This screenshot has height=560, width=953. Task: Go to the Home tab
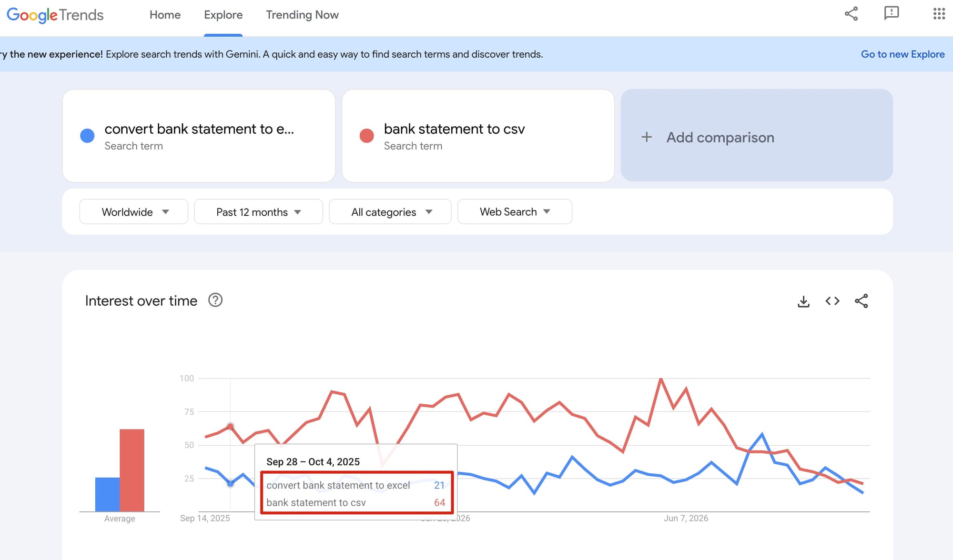[165, 15]
